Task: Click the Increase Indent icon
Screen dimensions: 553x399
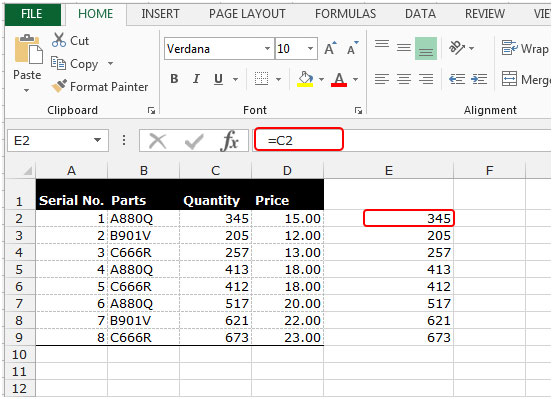Action: click(479, 79)
